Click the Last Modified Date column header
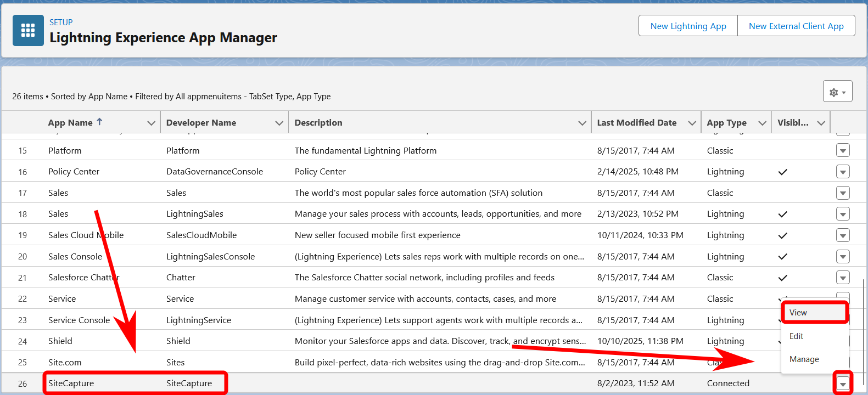This screenshot has height=395, width=868. (x=637, y=122)
